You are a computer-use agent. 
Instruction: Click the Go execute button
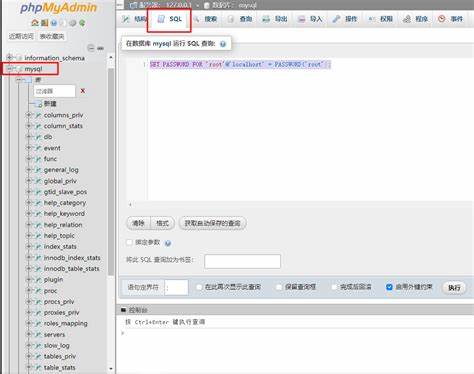[454, 287]
